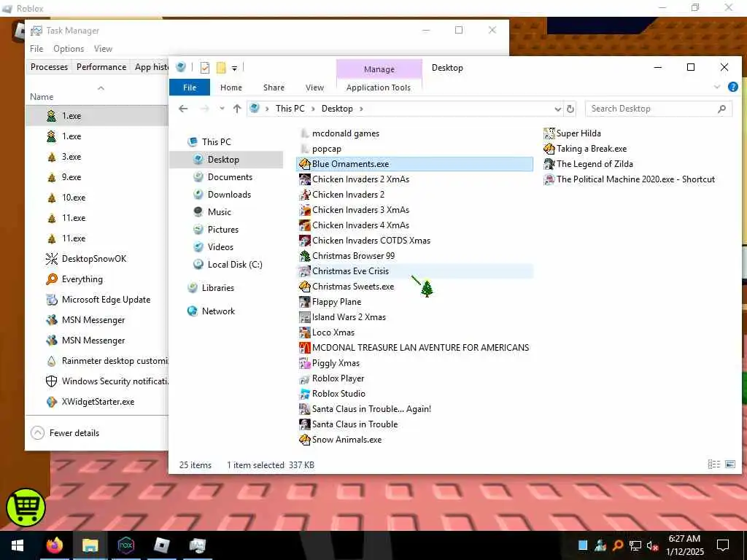This screenshot has height=560, width=747.
Task: Click the Back arrow in Explorer
Action: click(183, 109)
